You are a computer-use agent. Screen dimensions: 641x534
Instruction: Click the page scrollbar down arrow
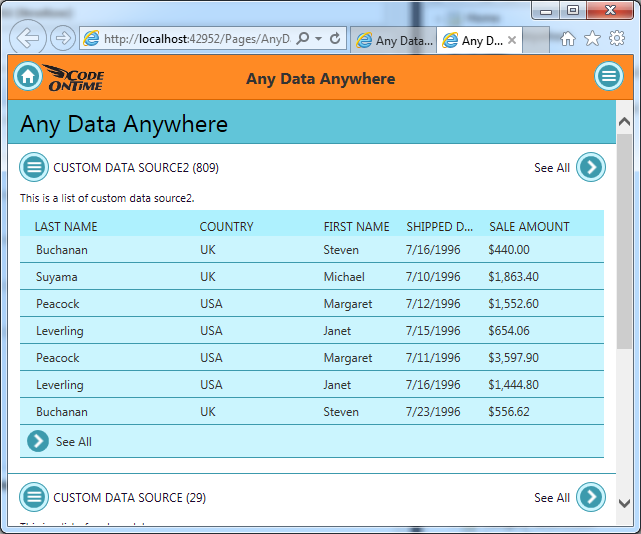coord(624,503)
